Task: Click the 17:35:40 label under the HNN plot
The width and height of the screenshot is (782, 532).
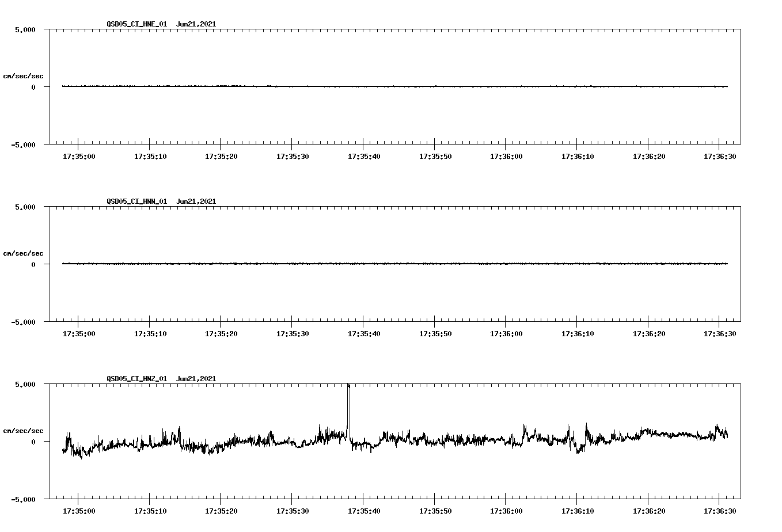Action: pyautogui.click(x=364, y=333)
